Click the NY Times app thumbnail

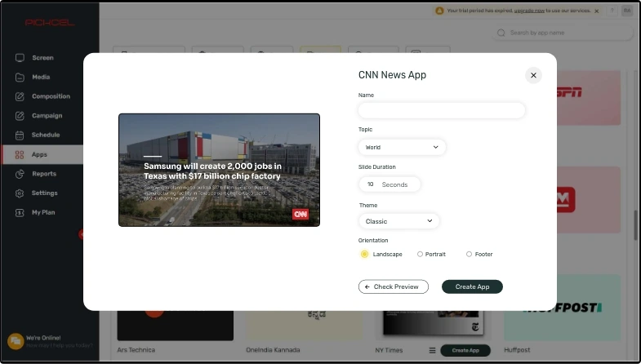(x=434, y=323)
